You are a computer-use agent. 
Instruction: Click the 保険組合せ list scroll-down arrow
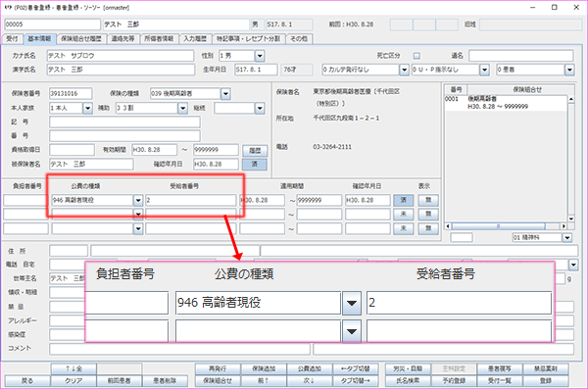(571, 219)
